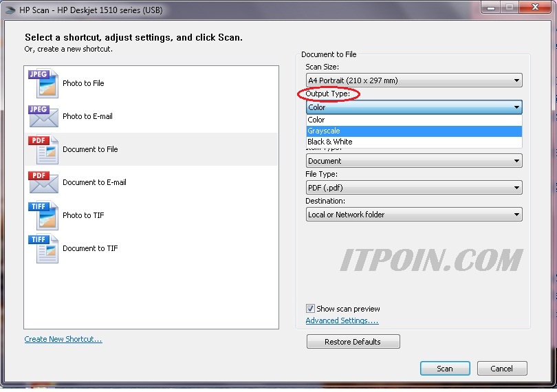Minimize the HP Scan window

coord(491,8)
